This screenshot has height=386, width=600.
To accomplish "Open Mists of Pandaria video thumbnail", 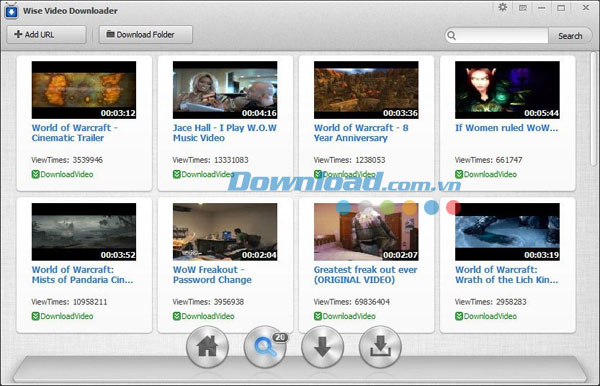I will (84, 232).
